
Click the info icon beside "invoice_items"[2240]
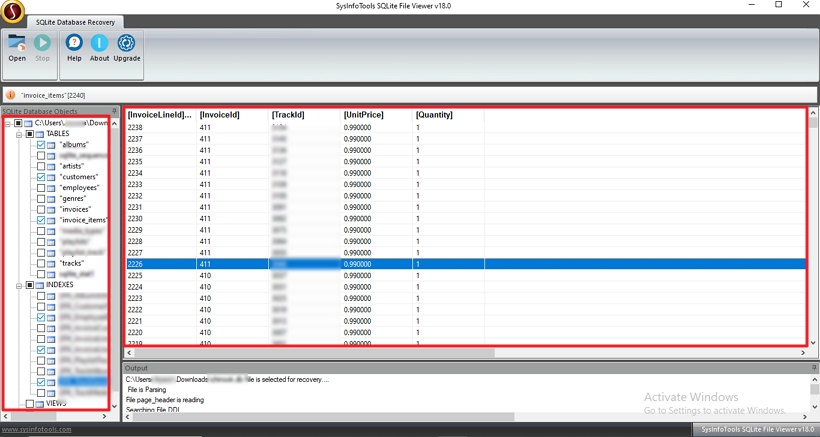10,95
